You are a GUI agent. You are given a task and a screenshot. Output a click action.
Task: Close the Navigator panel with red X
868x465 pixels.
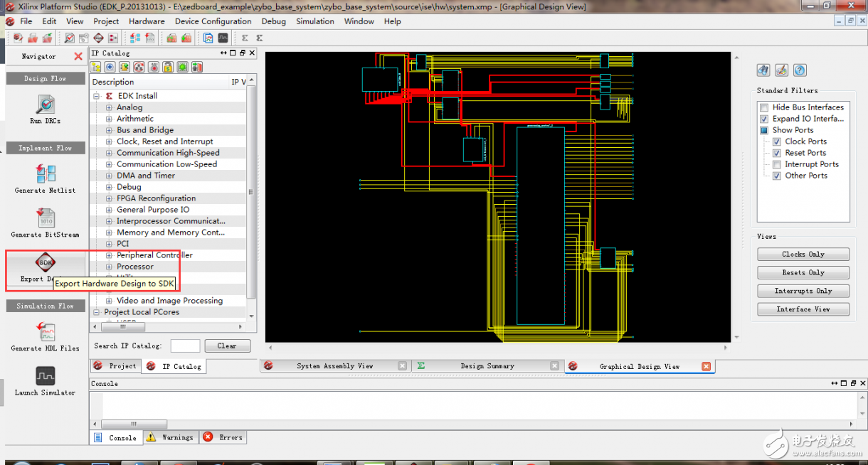coord(78,56)
